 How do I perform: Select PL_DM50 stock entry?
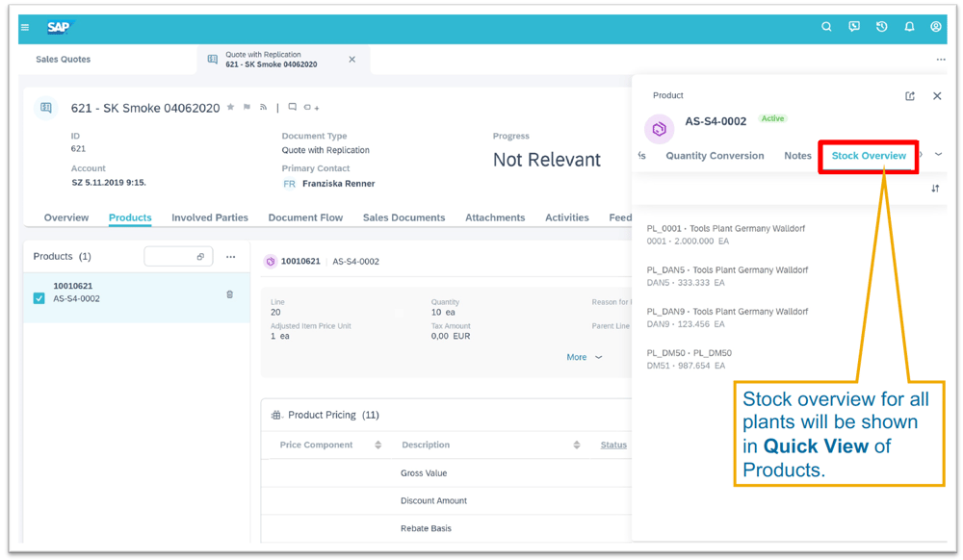click(690, 360)
